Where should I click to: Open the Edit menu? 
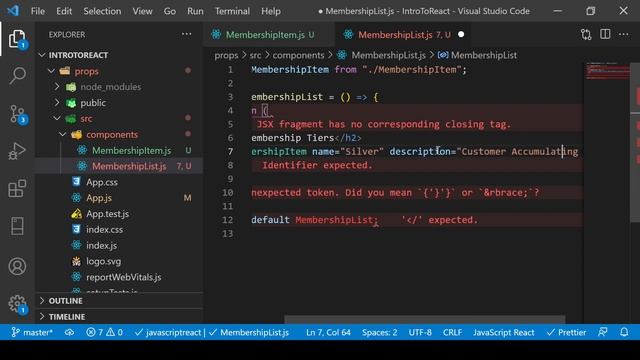coord(64,11)
